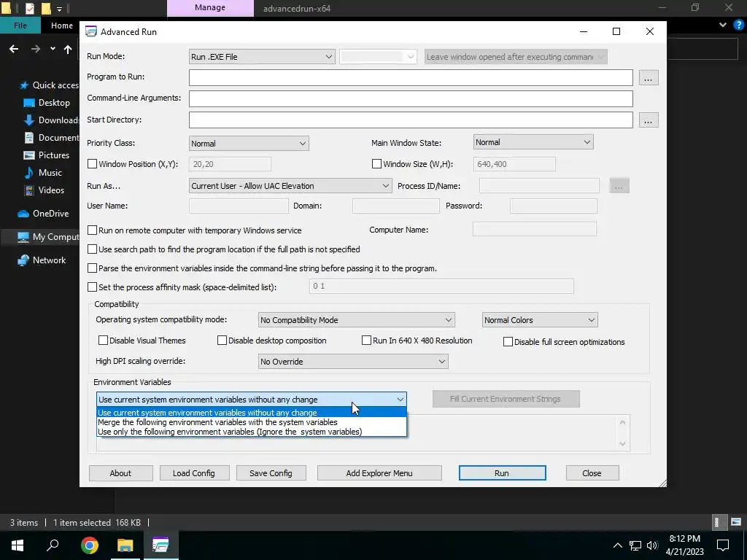747x560 pixels.
Task: Click the Close button in dialog
Action: 592,472
